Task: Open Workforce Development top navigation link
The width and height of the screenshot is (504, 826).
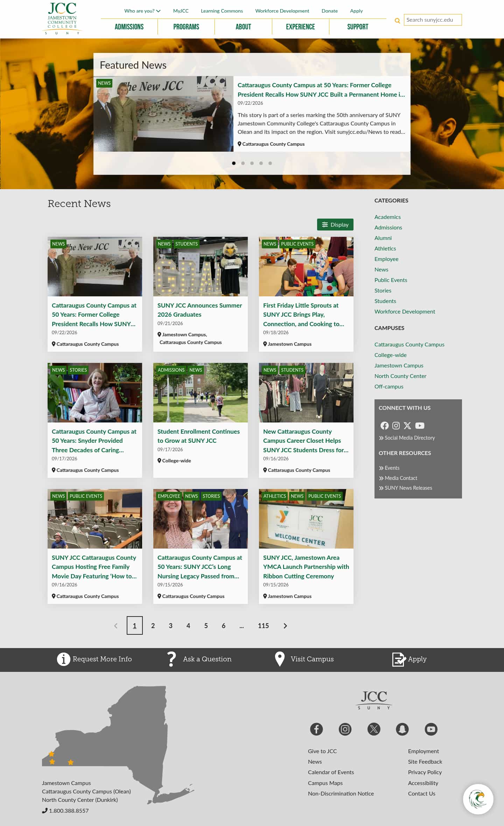Action: tap(282, 11)
